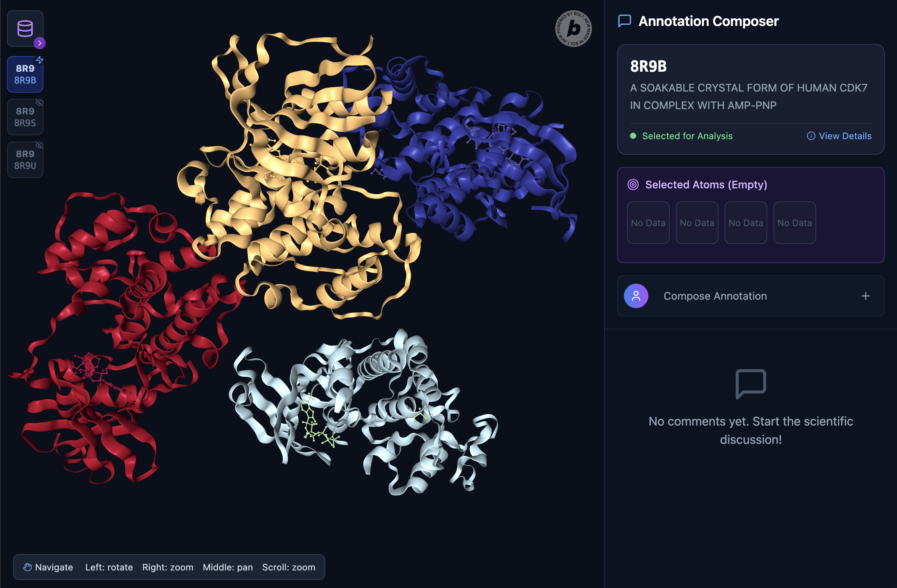Expand sidebar with purple chevron arrow

(x=40, y=43)
